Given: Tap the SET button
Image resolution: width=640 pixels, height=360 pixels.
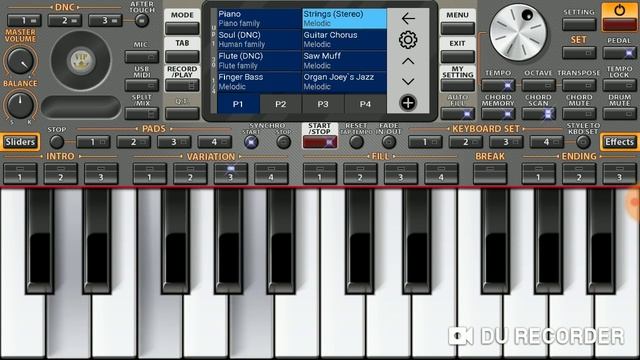Looking at the screenshot, I should pos(579,53).
